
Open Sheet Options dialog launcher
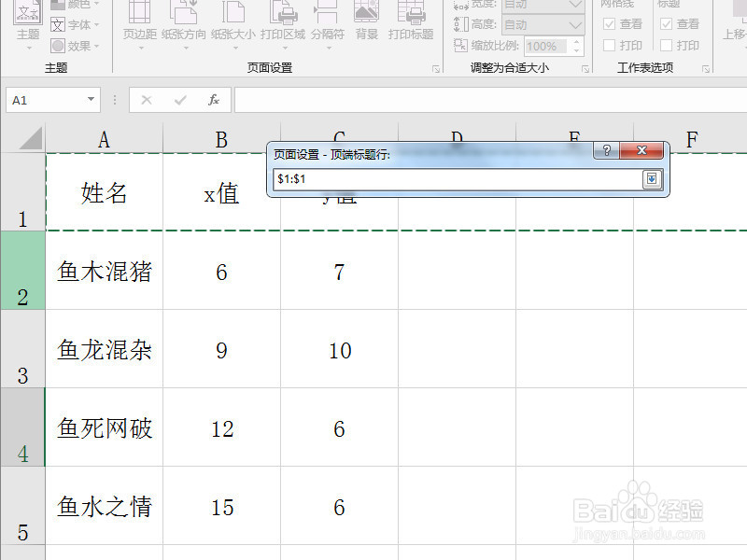(x=706, y=69)
